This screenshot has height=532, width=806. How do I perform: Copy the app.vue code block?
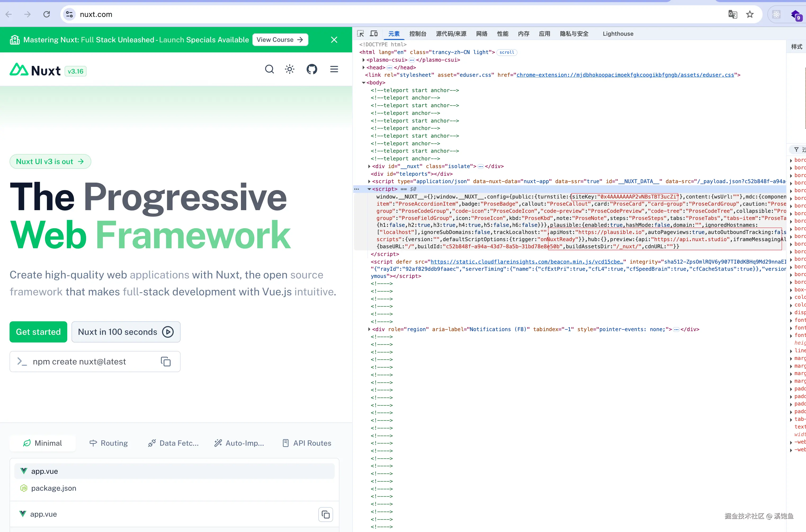[x=325, y=514]
